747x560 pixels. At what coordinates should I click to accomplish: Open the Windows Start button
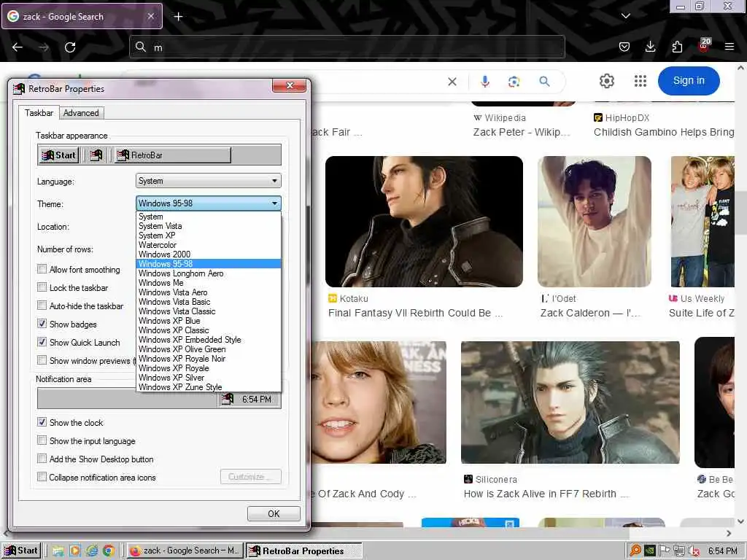[21, 551]
